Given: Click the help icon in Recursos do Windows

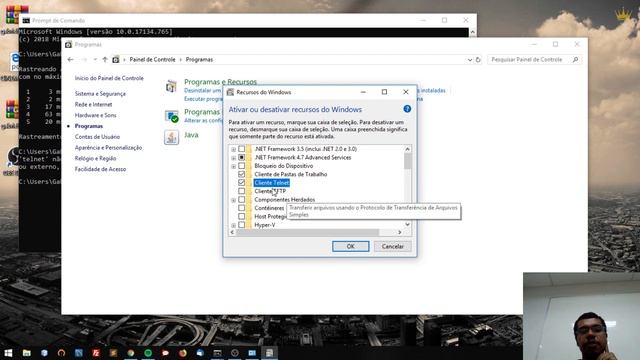Looking at the screenshot, I should (407, 109).
